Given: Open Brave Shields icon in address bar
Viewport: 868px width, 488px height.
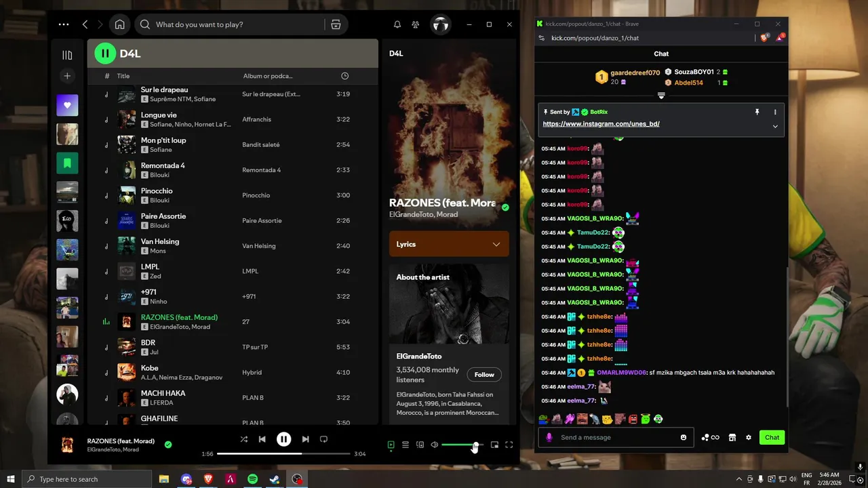Looking at the screenshot, I should [764, 38].
